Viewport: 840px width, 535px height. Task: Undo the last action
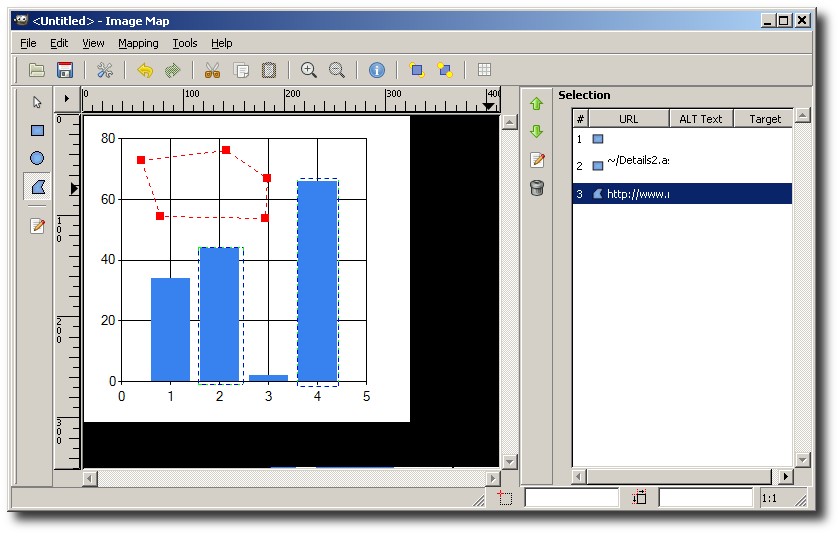145,70
